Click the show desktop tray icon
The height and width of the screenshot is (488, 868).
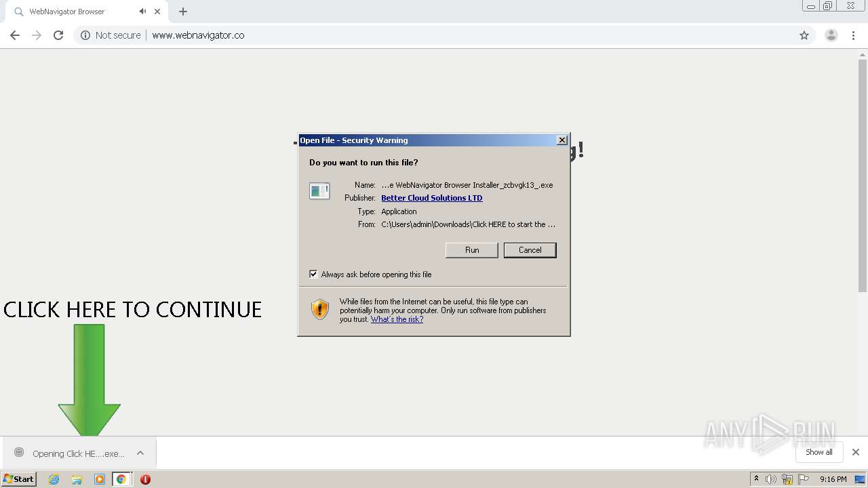(x=861, y=479)
